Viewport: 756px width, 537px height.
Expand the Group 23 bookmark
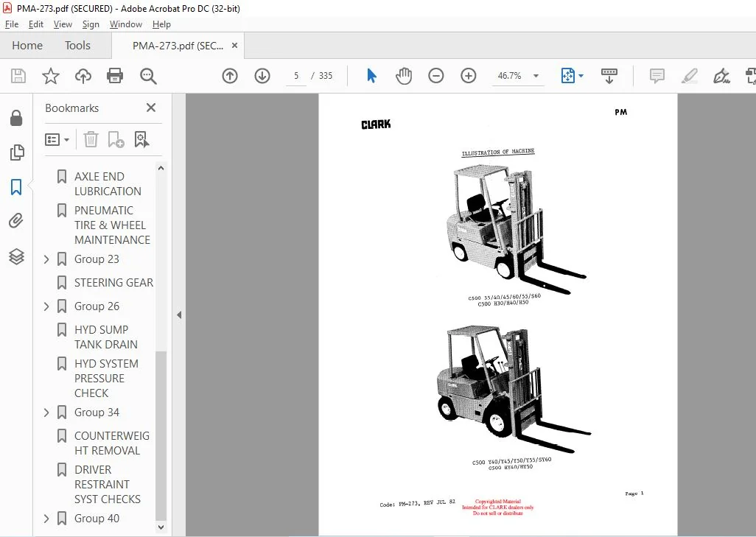pyautogui.click(x=46, y=259)
